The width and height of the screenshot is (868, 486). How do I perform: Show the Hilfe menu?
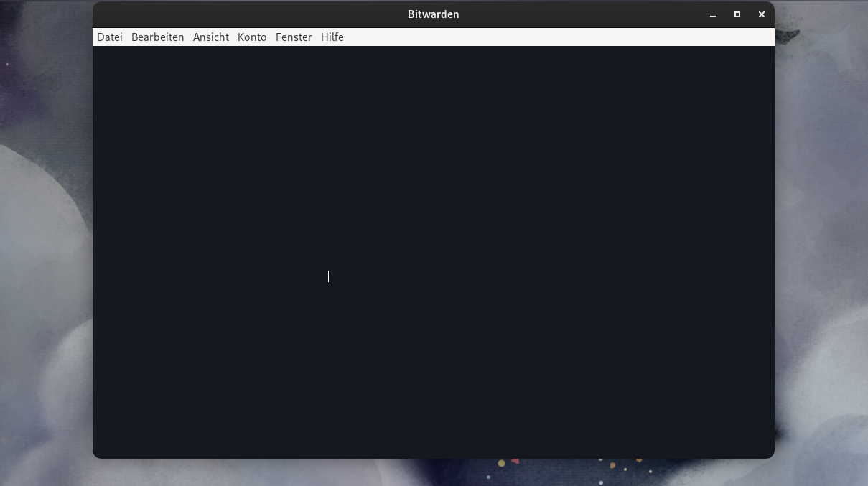pyautogui.click(x=332, y=37)
